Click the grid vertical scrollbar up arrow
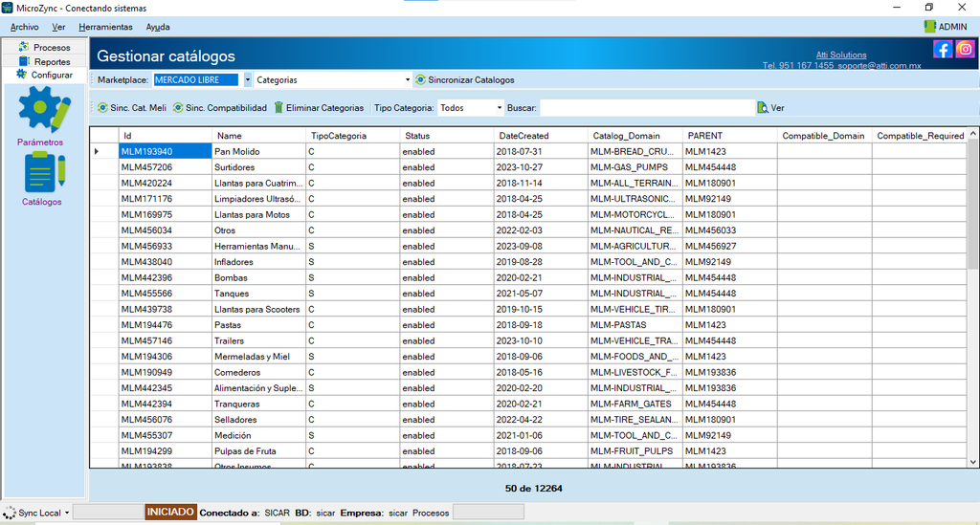980x525 pixels. coord(973,134)
